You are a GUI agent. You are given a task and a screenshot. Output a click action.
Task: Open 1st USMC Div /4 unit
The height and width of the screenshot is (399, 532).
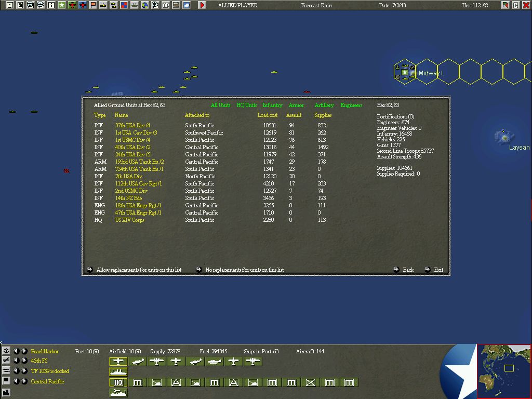132,140
